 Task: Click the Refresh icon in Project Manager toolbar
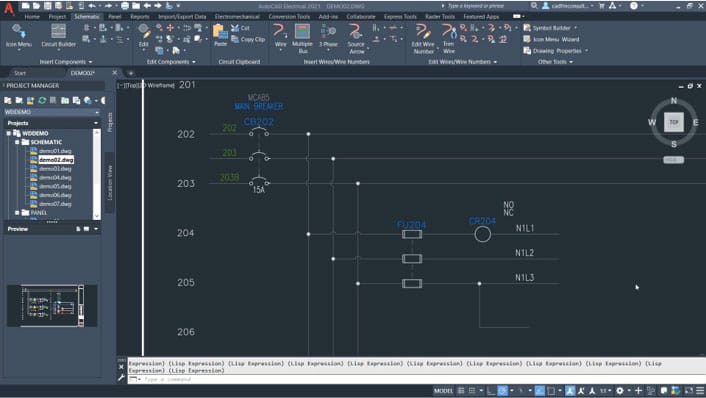click(x=42, y=100)
